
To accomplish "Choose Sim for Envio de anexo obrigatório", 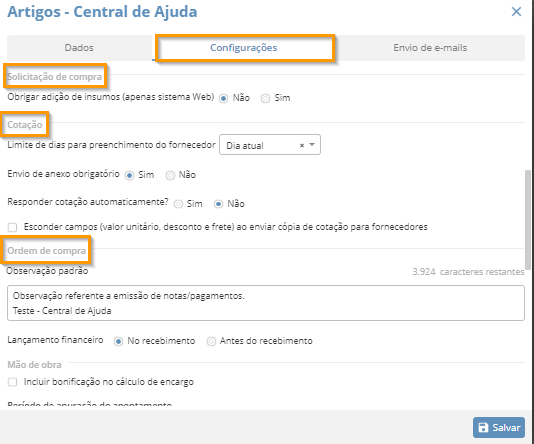I will [129, 175].
